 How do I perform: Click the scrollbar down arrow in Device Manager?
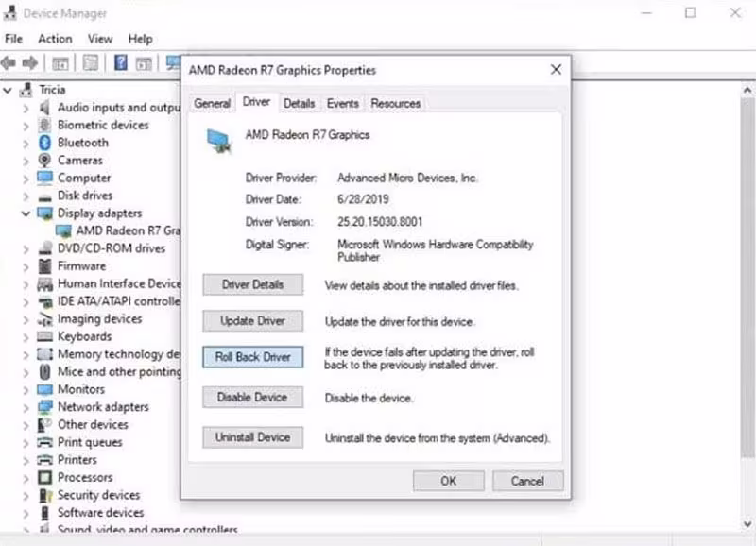coord(747,523)
